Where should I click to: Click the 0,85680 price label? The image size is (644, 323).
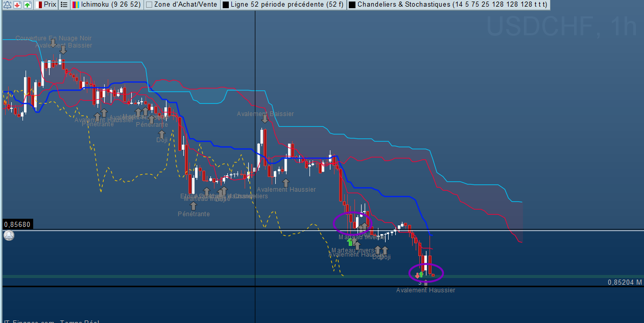click(x=17, y=224)
